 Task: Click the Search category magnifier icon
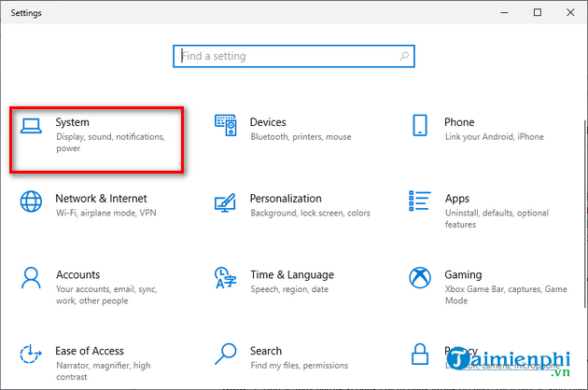coord(226,355)
